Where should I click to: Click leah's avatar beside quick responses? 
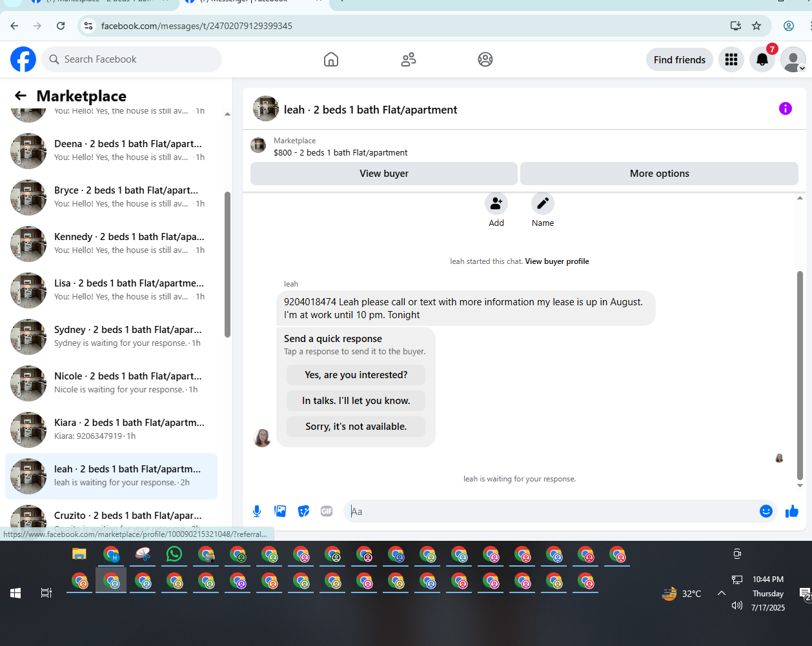262,438
